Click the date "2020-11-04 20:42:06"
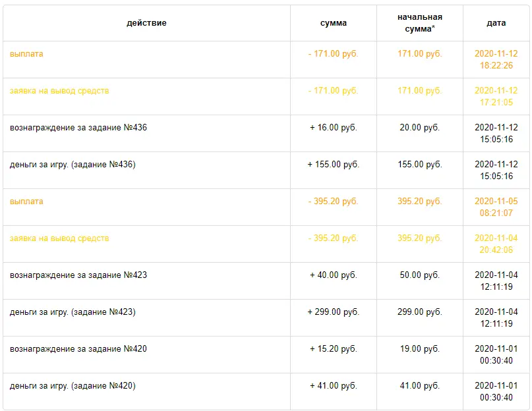This screenshot has height=411, width=532. click(496, 244)
